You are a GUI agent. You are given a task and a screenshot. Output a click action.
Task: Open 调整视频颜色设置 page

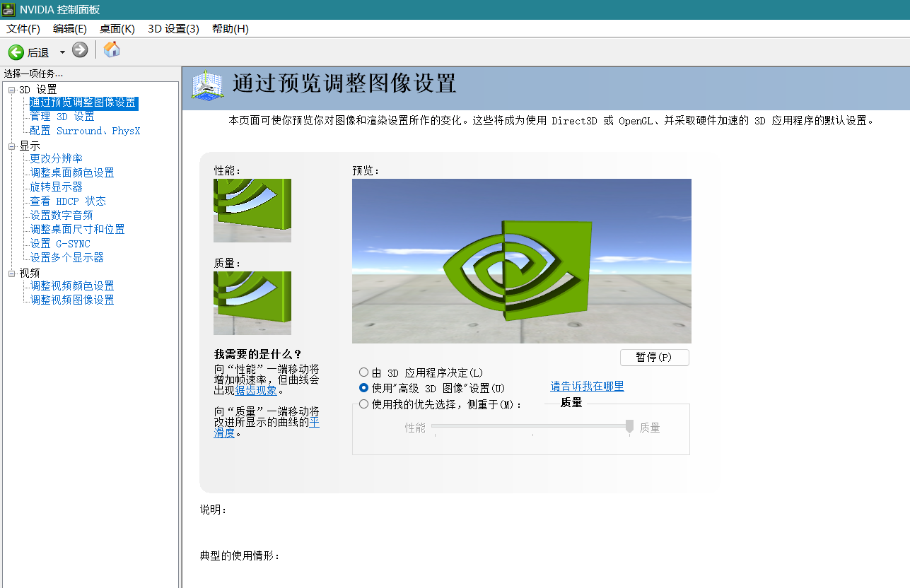(x=72, y=286)
